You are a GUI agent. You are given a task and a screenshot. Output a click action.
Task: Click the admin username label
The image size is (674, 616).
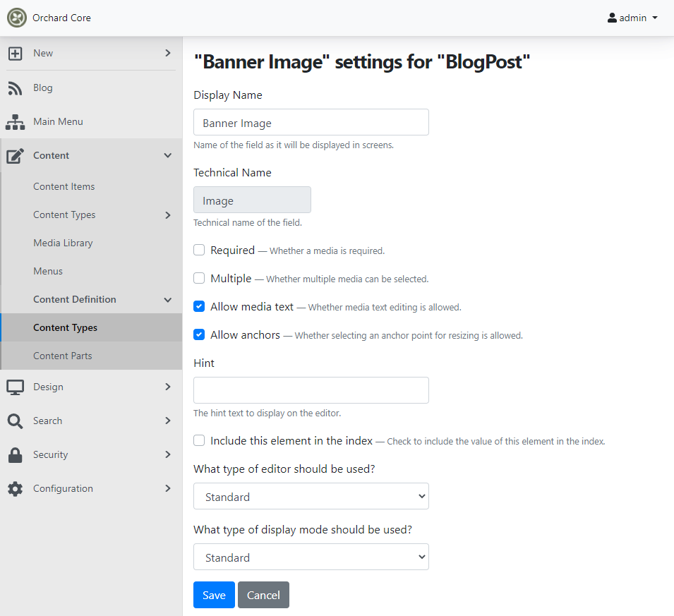click(x=633, y=18)
